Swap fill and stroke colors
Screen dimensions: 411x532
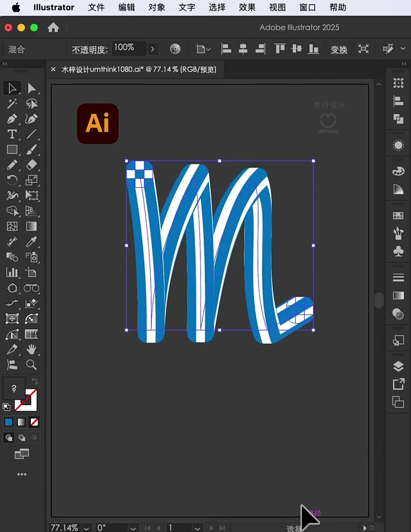click(x=35, y=381)
